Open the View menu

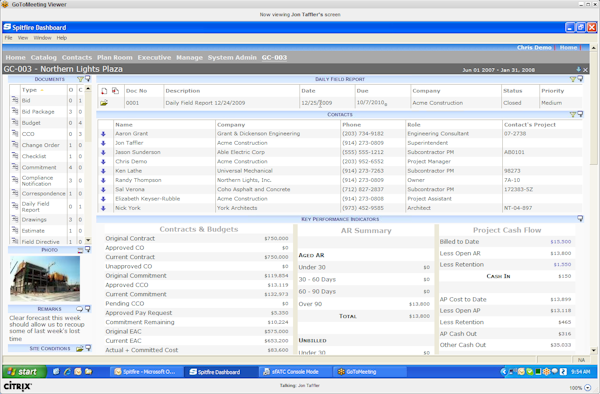[23, 38]
